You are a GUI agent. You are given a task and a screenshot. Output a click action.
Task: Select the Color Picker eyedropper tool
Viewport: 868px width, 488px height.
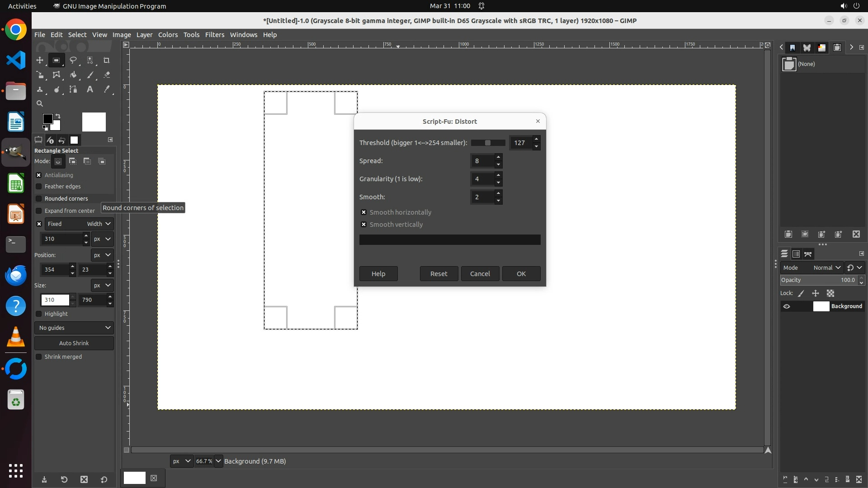[107, 89]
